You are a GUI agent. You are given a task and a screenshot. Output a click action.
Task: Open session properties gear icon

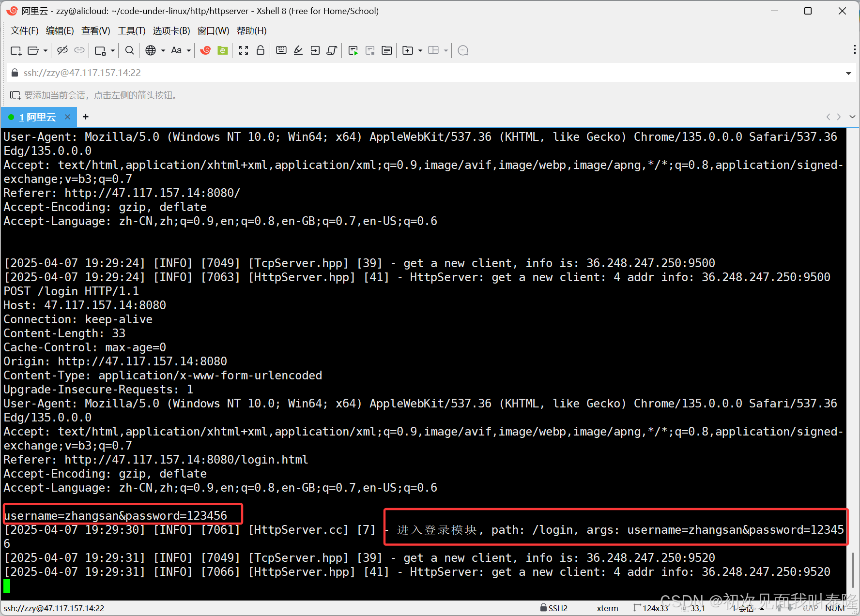pos(101,50)
